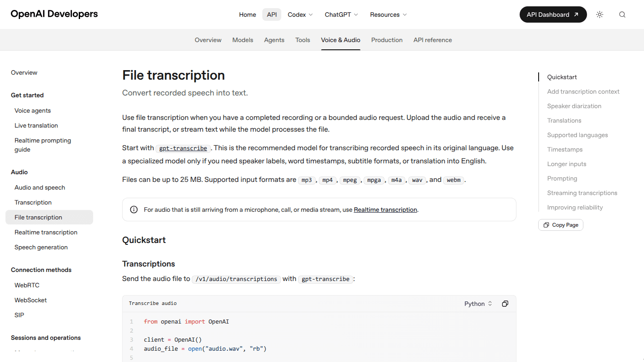
Task: Open the Python language dropdown
Action: [x=478, y=304]
